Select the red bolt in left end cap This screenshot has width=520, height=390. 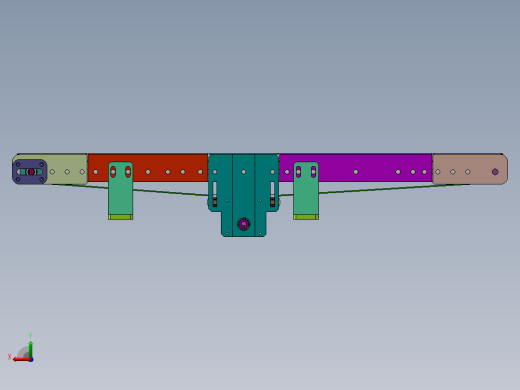coord(31,172)
